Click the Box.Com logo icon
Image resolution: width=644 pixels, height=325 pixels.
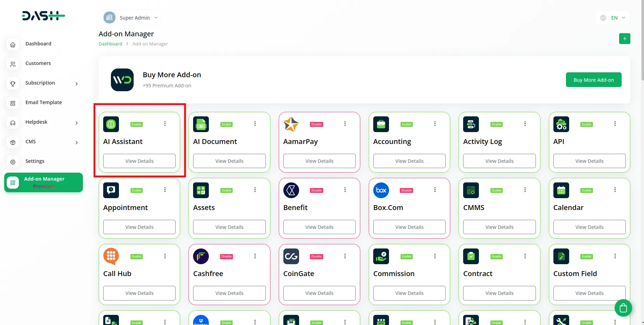point(381,190)
